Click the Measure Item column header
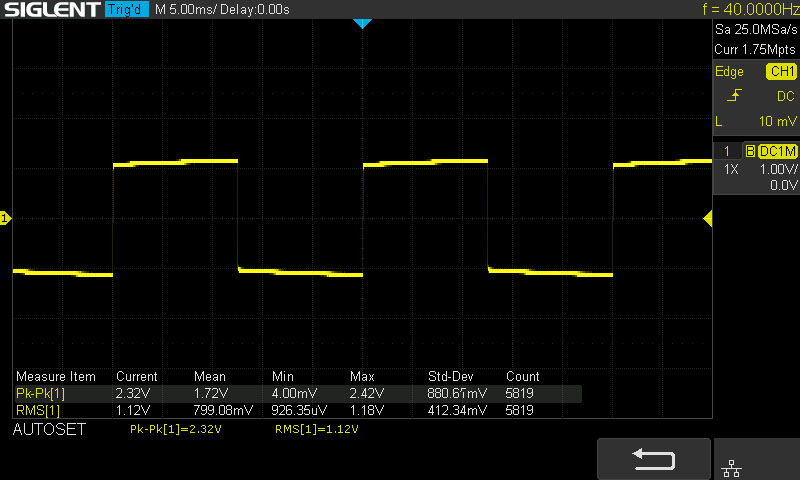The width and height of the screenshot is (800, 480). [x=56, y=376]
